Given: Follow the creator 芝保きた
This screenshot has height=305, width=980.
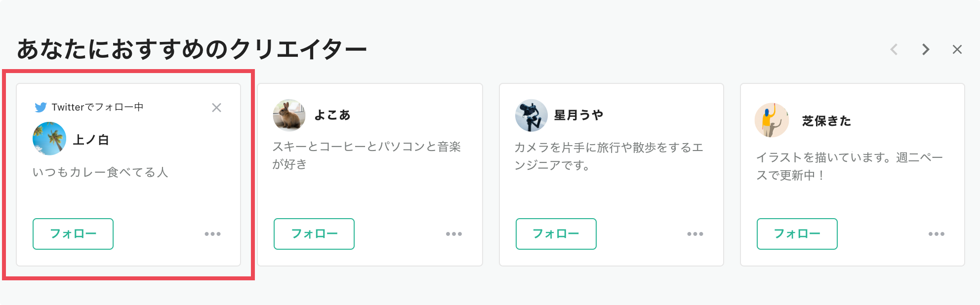Looking at the screenshot, I should click(797, 234).
